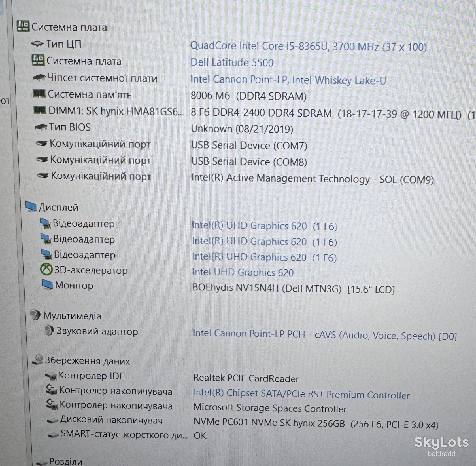Open the Dell Latitude 5500 link

(232, 62)
